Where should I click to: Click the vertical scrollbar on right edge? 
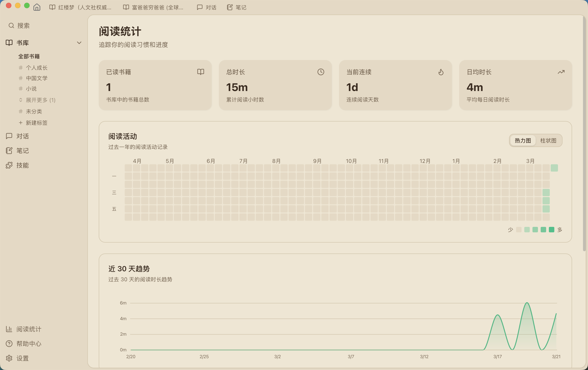(584, 132)
